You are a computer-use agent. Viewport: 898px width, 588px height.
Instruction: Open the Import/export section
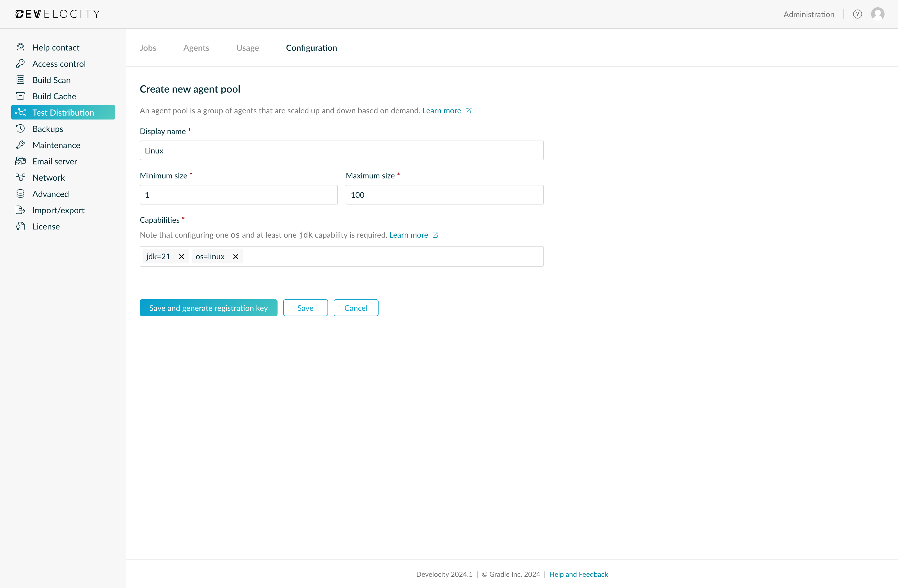[x=58, y=210]
